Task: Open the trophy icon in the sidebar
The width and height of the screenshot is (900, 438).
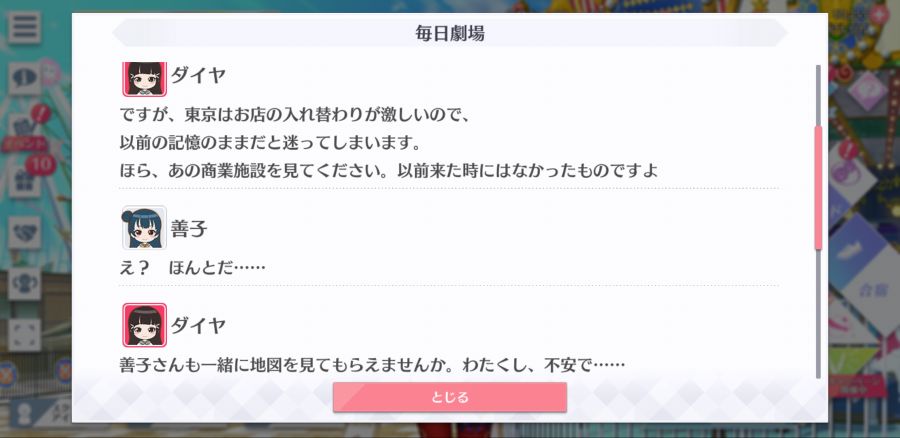Action: pyautogui.click(x=24, y=284)
